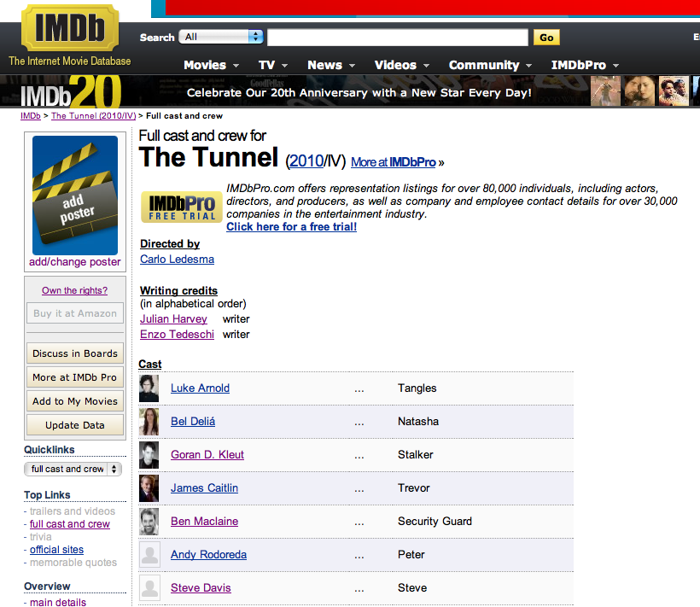Expand the Videos navigation menu
700x607 pixels.
pyautogui.click(x=402, y=65)
